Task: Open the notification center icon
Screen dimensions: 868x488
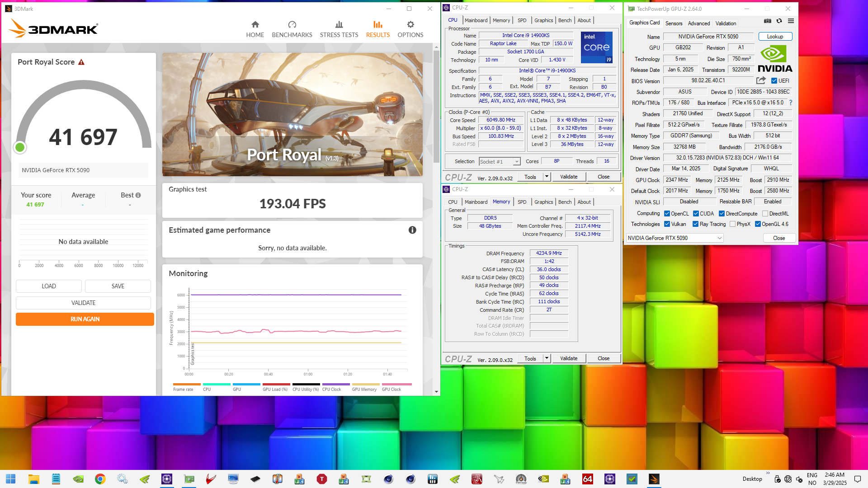Action: pos(858,479)
